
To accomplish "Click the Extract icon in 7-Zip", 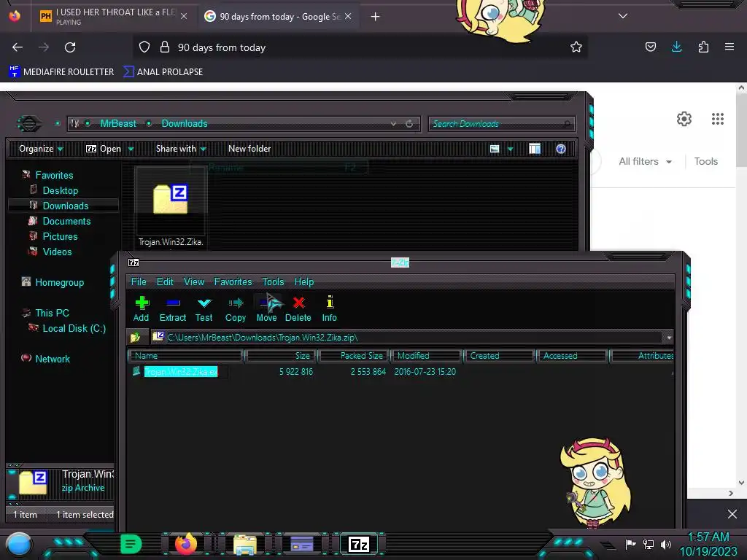I will pos(173,303).
